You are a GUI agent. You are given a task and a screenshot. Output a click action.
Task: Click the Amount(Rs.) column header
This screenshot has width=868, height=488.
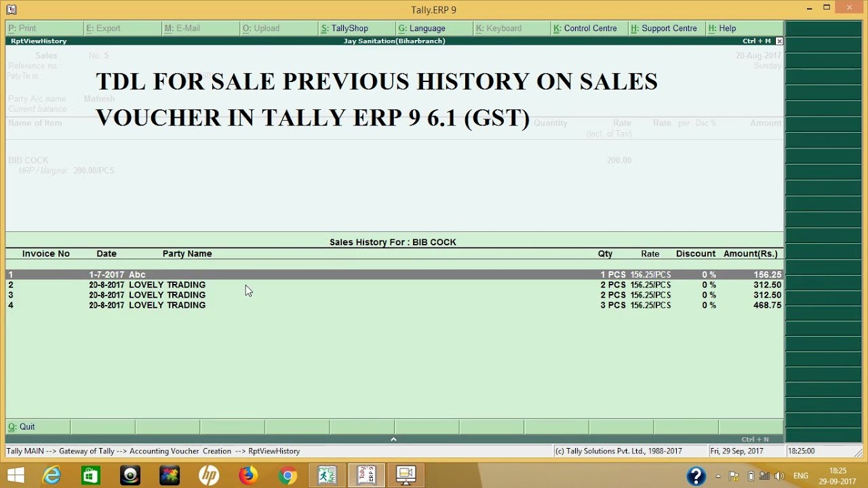click(751, 253)
